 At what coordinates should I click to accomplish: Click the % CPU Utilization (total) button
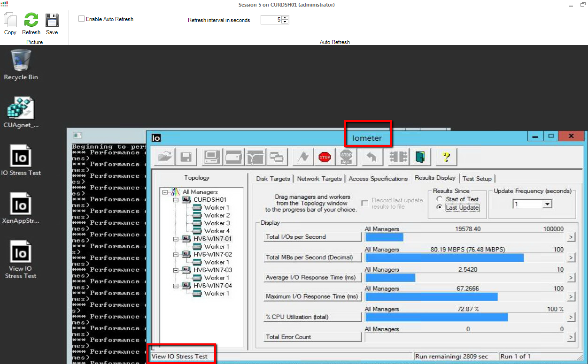312,317
